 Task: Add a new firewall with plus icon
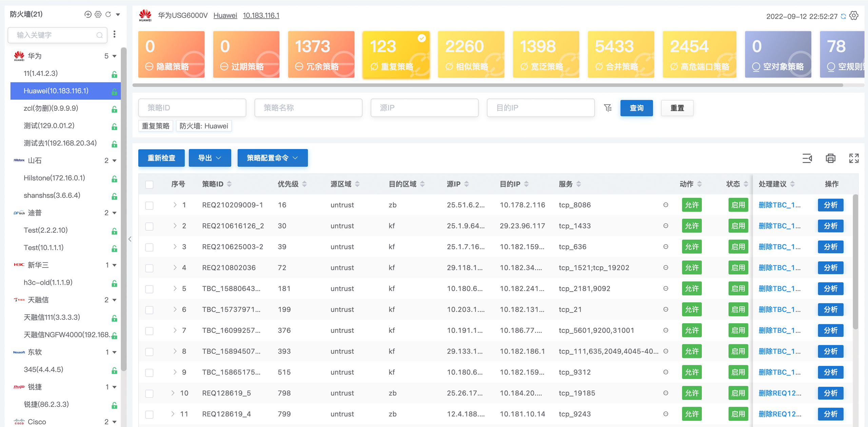[x=88, y=14]
